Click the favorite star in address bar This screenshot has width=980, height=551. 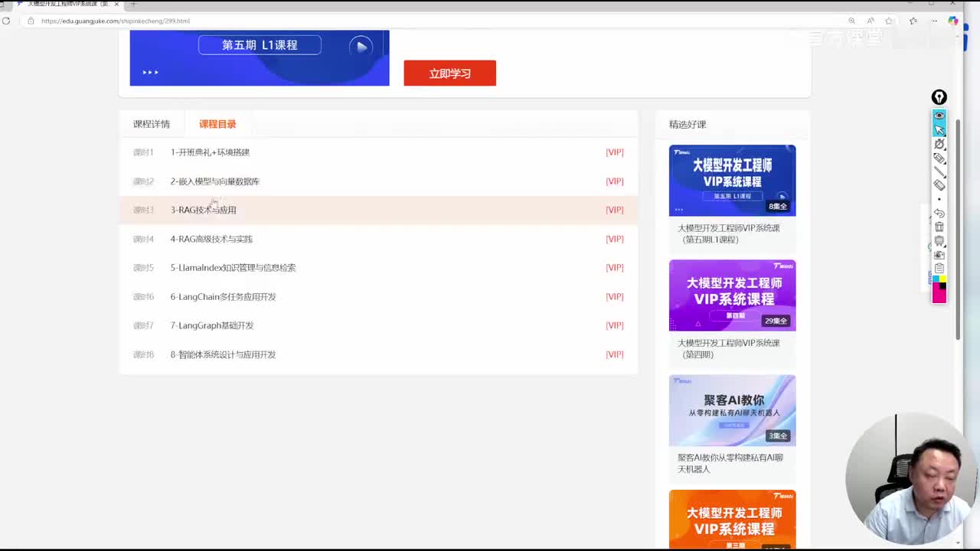[889, 21]
